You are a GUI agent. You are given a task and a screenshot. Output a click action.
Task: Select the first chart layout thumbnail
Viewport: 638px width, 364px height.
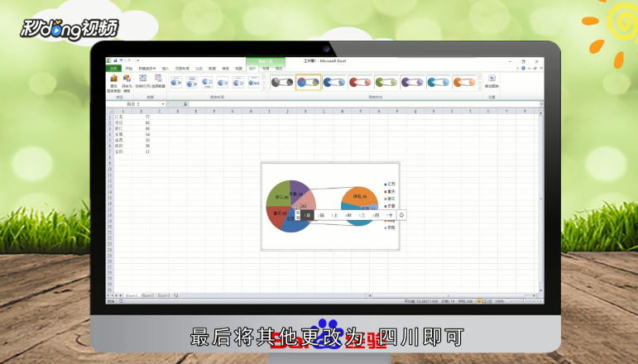click(176, 83)
